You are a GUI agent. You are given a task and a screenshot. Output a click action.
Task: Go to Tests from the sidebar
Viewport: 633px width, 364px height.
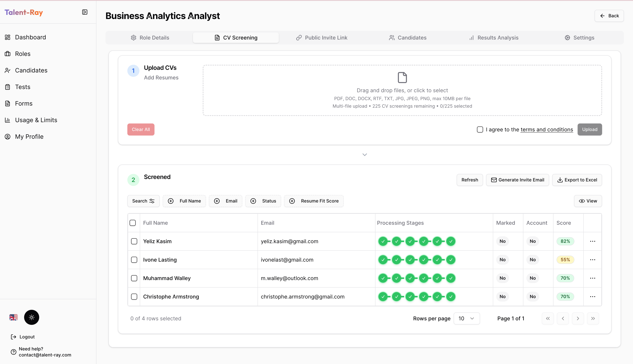click(23, 87)
